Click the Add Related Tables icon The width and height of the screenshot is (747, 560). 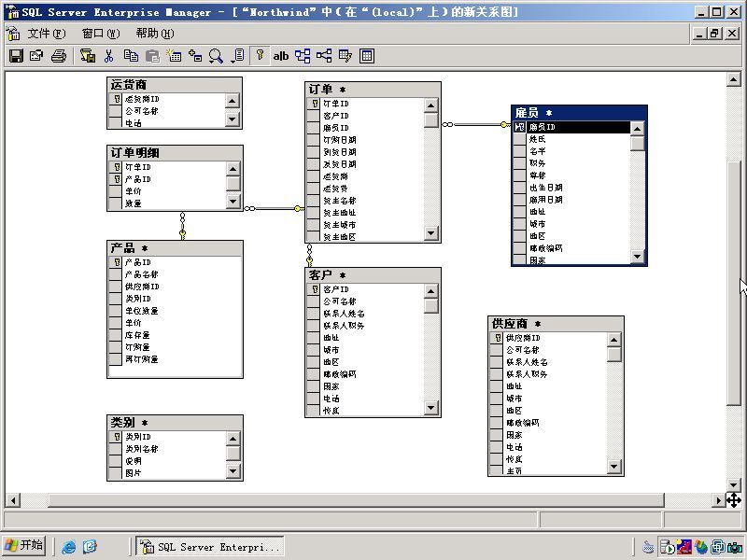click(303, 56)
